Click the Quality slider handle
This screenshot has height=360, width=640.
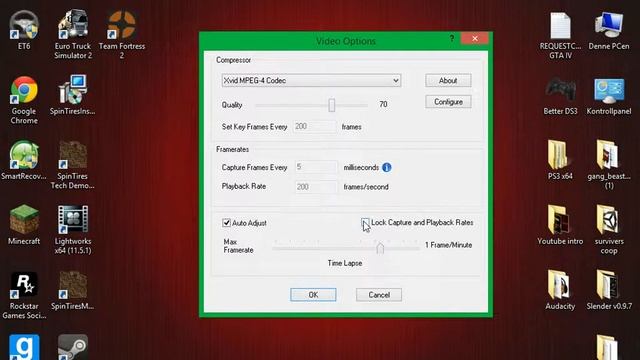click(x=331, y=105)
